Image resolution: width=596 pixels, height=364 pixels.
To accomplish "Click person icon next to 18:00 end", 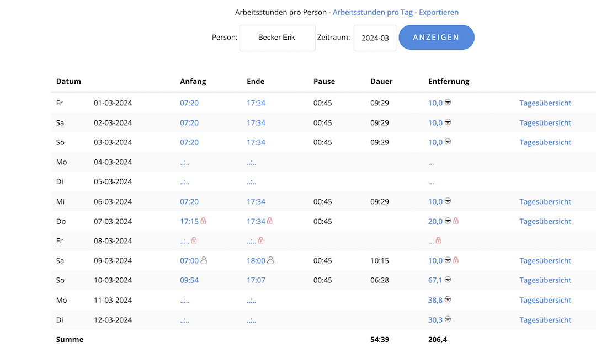I will coord(270,260).
